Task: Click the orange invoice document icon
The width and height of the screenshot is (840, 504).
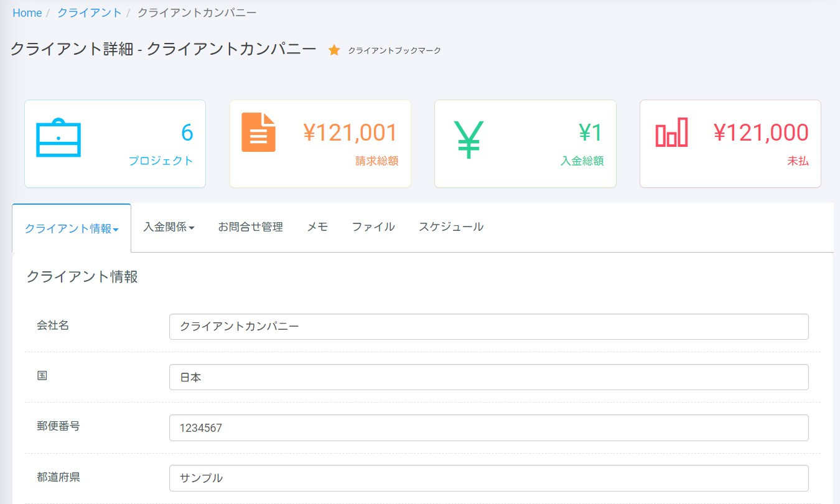Action: pyautogui.click(x=258, y=132)
